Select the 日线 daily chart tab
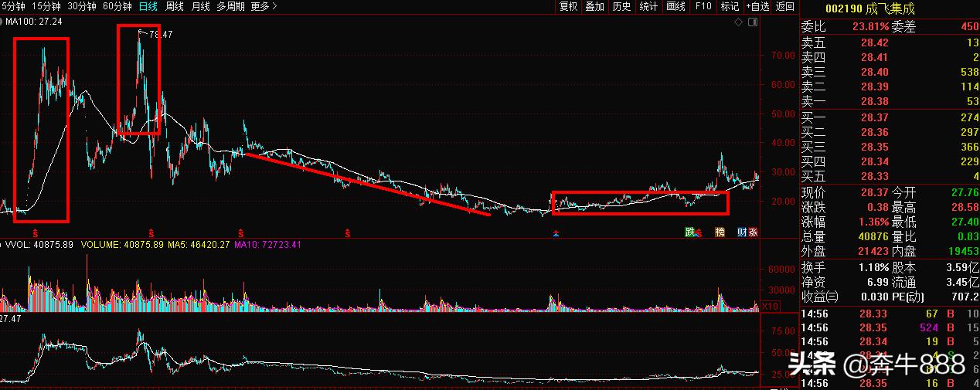 click(148, 6)
